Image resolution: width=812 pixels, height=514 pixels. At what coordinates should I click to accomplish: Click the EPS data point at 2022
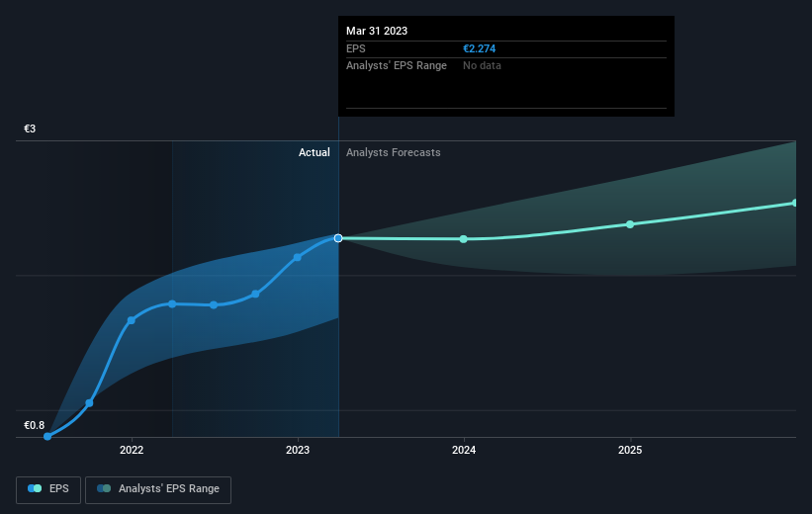click(131, 320)
